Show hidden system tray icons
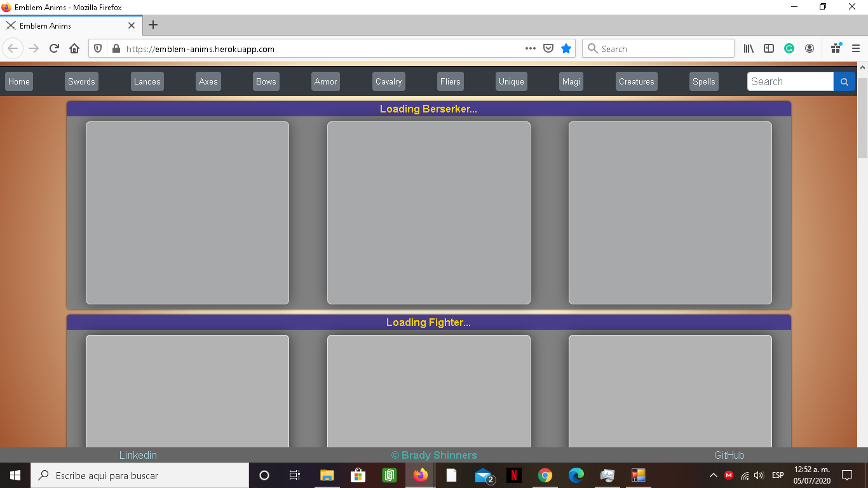The image size is (868, 488). tap(713, 475)
